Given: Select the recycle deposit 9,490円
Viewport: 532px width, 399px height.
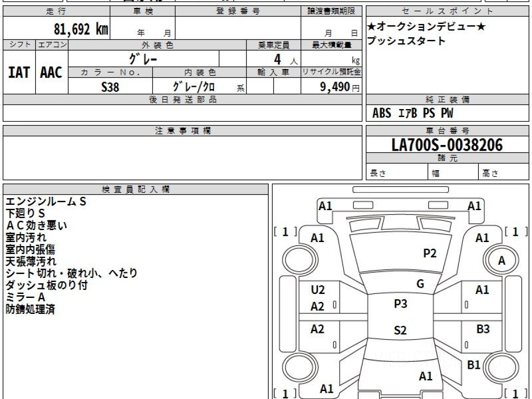Looking at the screenshot, I should [x=340, y=87].
